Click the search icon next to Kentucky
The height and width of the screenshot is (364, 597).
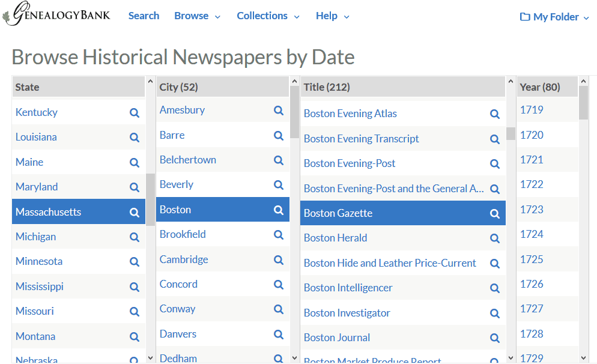134,113
